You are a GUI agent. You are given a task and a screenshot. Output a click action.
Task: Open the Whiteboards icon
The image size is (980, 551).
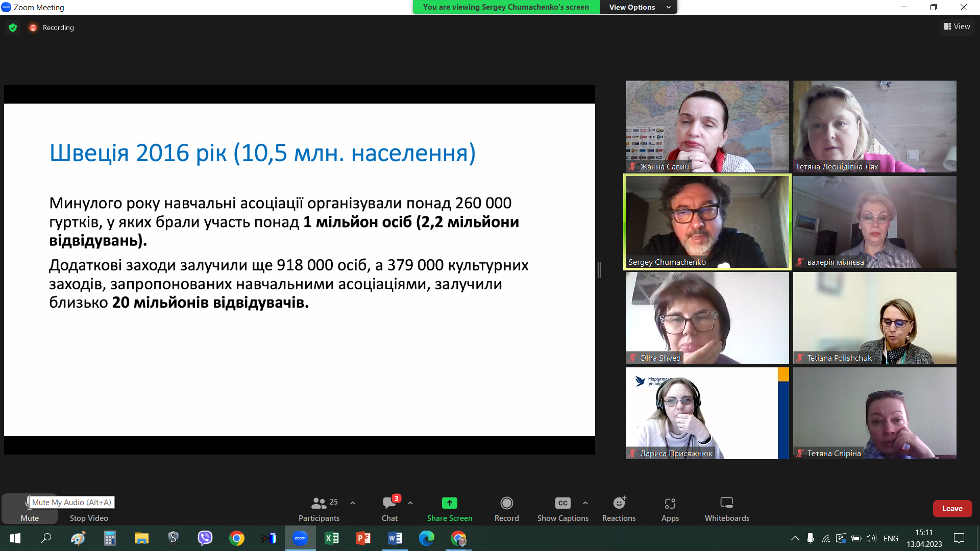pos(726,503)
